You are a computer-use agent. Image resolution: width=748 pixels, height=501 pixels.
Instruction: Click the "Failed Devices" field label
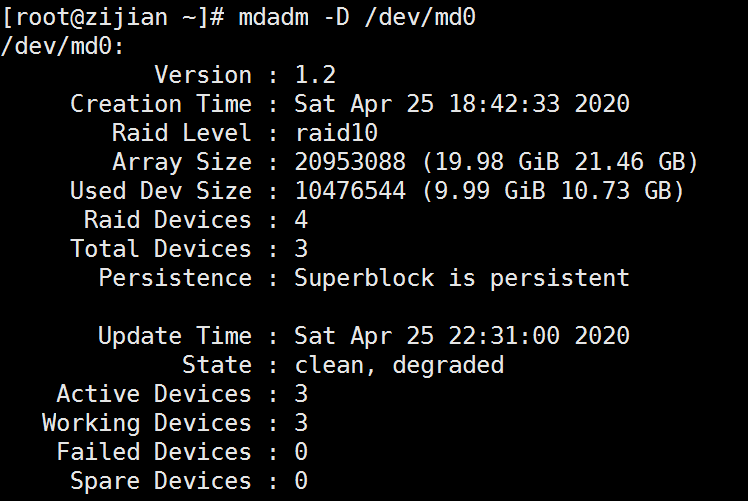click(154, 452)
